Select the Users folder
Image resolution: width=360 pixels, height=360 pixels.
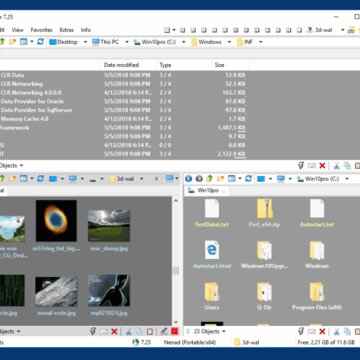[212, 296]
